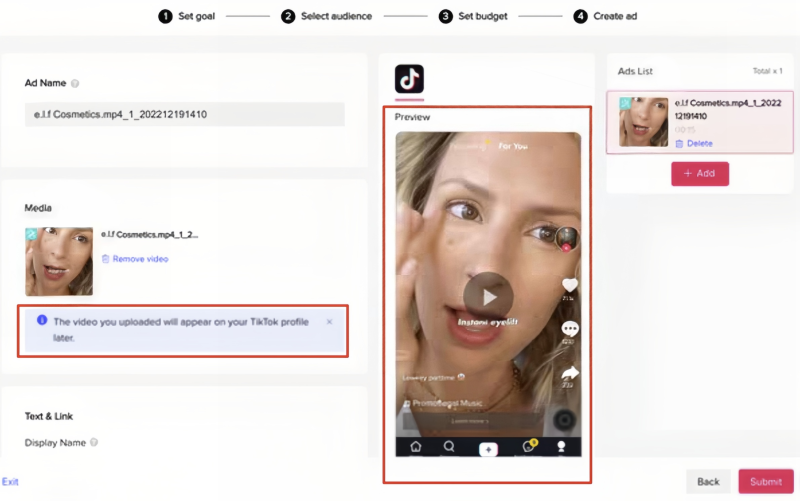
Task: Select the ad thumbnail in Ads List
Action: click(x=643, y=122)
